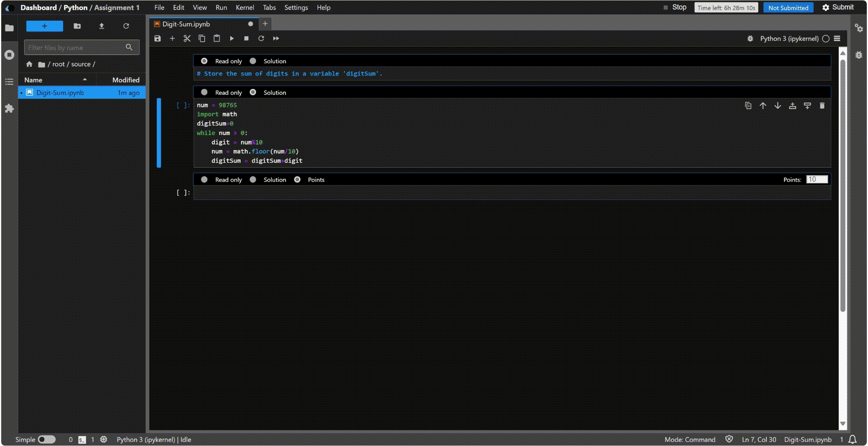The height and width of the screenshot is (446, 868).
Task: Move the code cell up
Action: (763, 106)
